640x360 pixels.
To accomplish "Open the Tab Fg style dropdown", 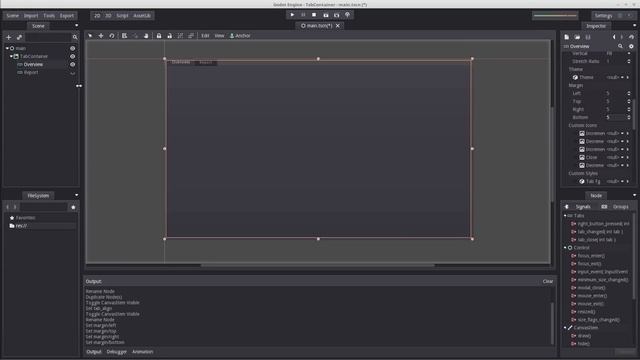I will tap(622, 181).
